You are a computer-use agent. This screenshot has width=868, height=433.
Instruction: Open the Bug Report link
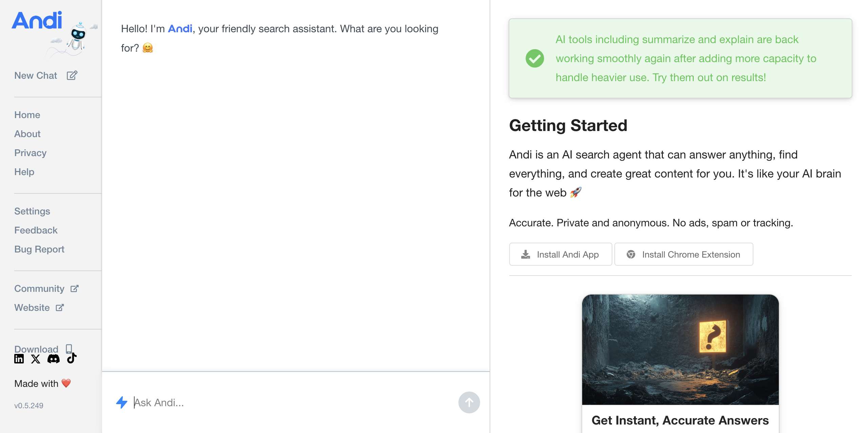click(39, 249)
